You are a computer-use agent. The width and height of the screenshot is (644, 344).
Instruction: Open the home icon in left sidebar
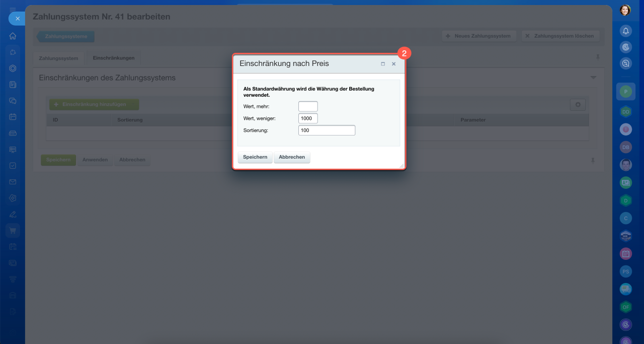click(x=13, y=36)
